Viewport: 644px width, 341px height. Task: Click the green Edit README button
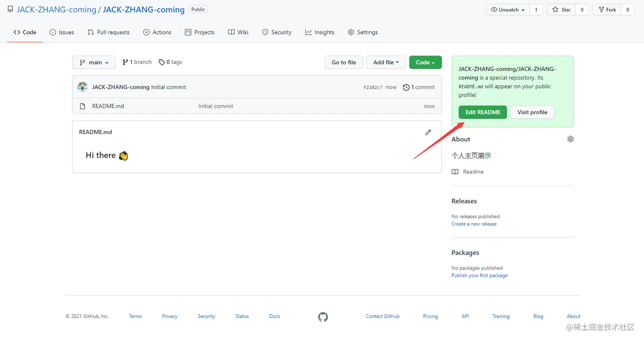[483, 112]
